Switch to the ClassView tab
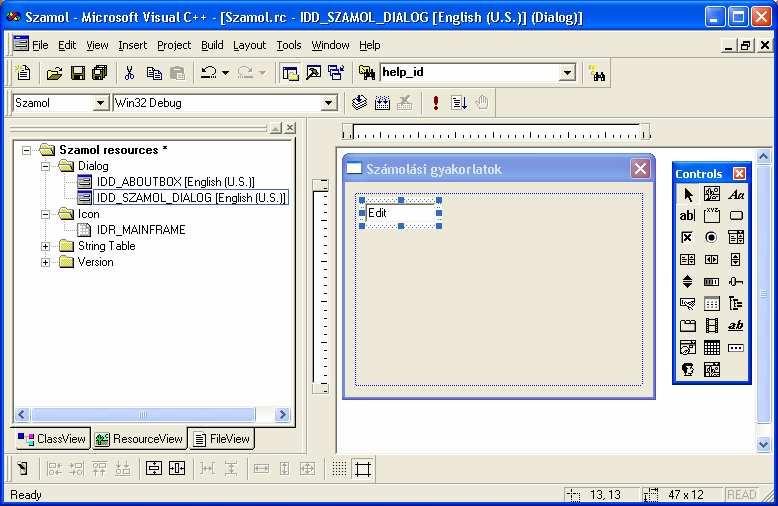The height and width of the screenshot is (506, 778). [x=52, y=439]
